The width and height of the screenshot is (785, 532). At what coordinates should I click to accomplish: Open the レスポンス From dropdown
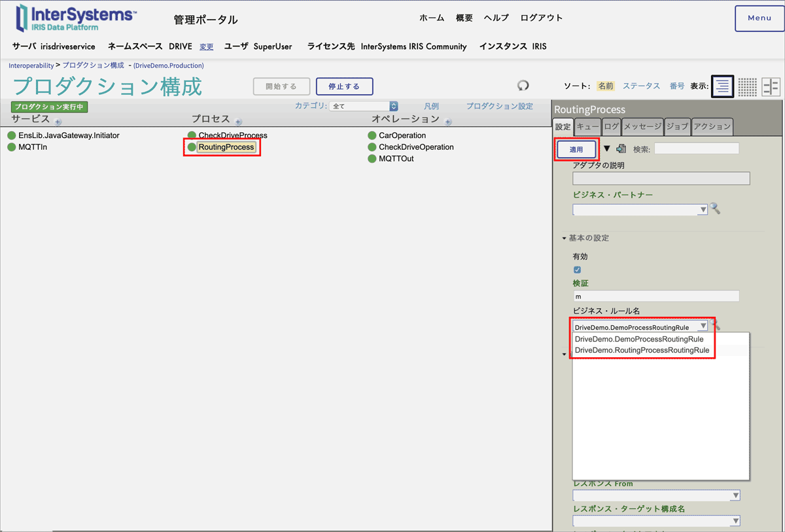656,495
